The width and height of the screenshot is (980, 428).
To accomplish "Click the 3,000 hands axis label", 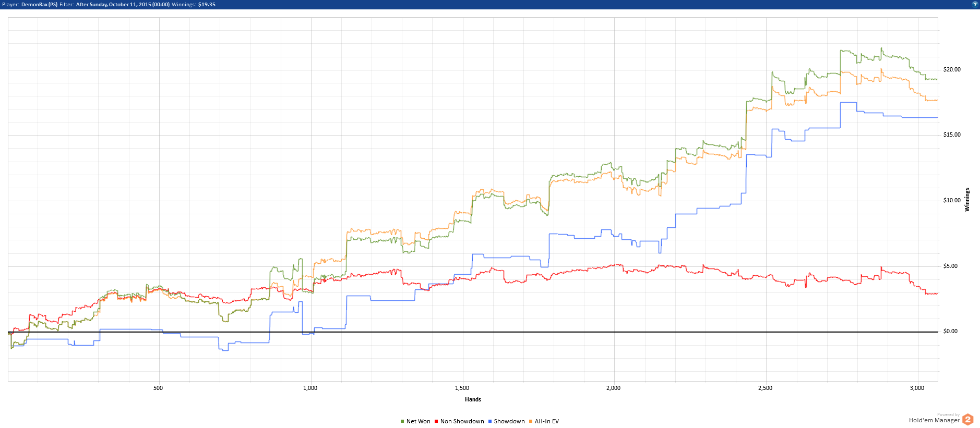I will click(x=917, y=388).
